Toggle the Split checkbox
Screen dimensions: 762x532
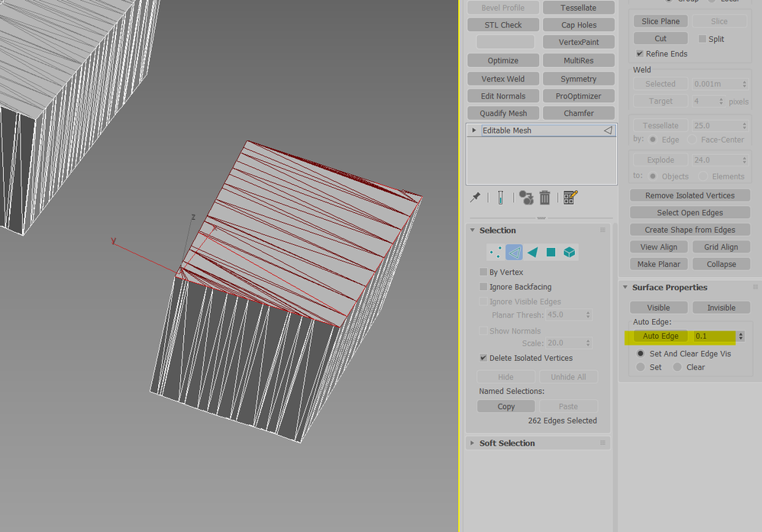702,39
